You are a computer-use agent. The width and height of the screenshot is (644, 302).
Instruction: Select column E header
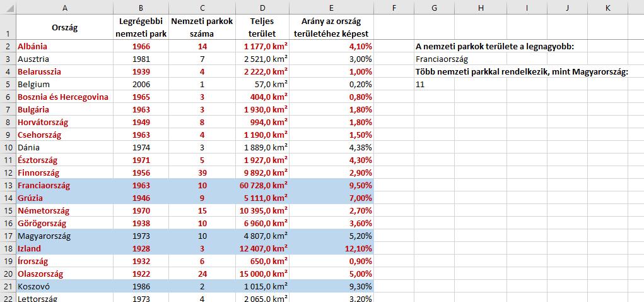pos(331,8)
